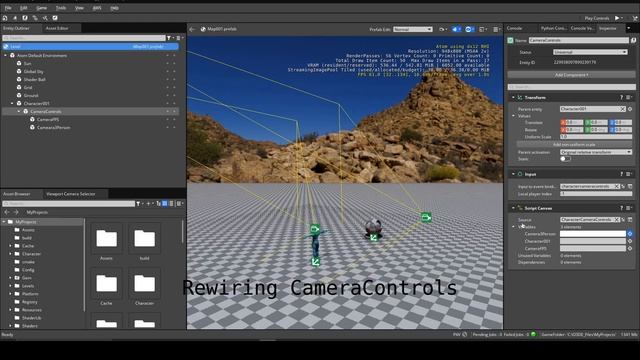Pick a parent entity with the picker icon

[630, 109]
